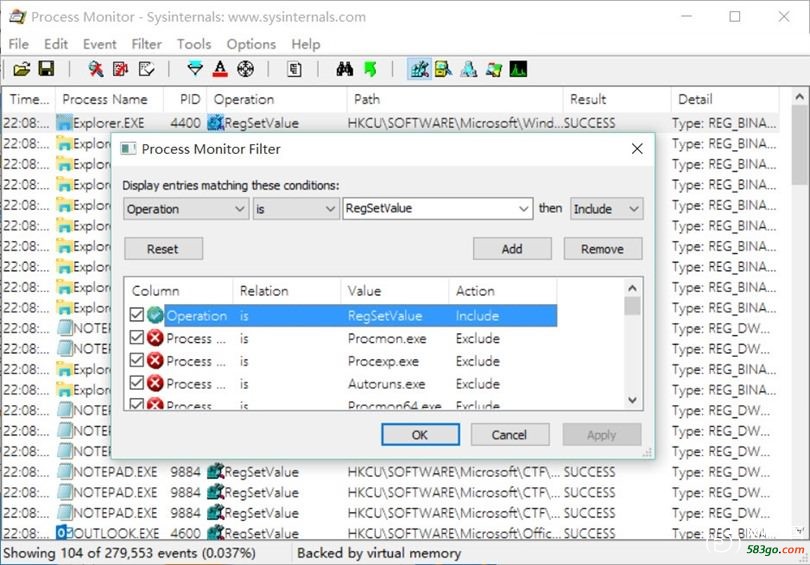
Task: Click the main list scroll-up arrow
Action: pyautogui.click(x=799, y=97)
